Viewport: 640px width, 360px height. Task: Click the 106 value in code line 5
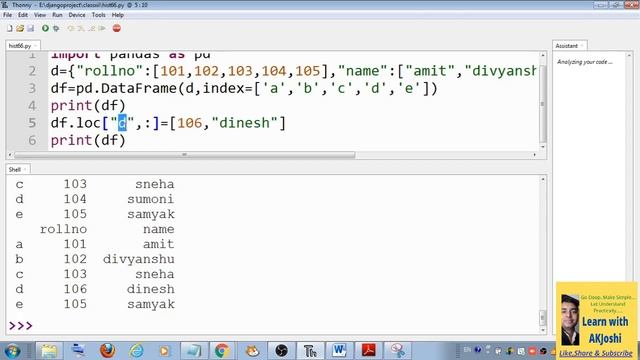point(190,123)
